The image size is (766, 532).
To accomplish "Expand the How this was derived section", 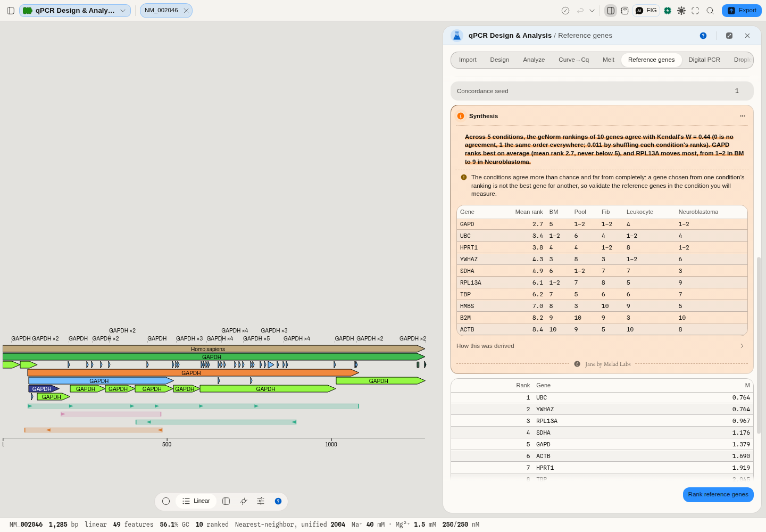I will (602, 346).
